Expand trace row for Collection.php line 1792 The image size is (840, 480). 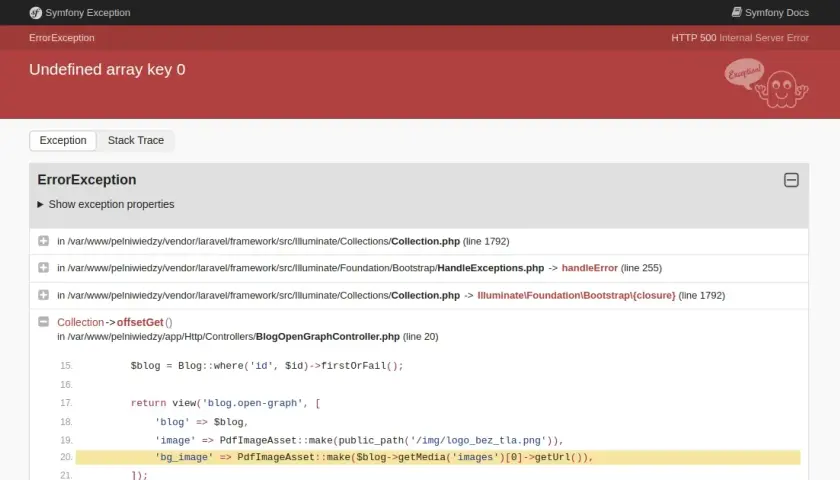[x=419, y=241]
